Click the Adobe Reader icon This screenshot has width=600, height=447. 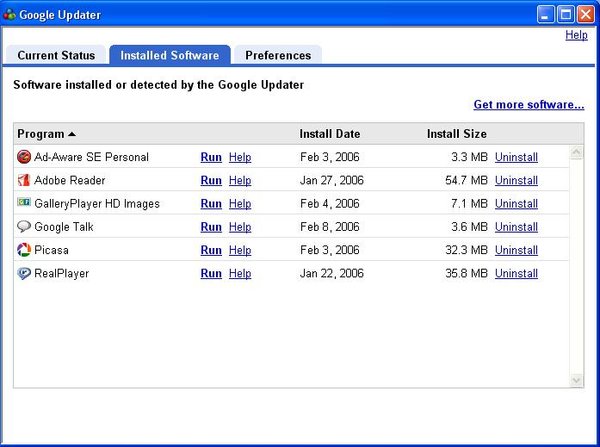tap(24, 180)
